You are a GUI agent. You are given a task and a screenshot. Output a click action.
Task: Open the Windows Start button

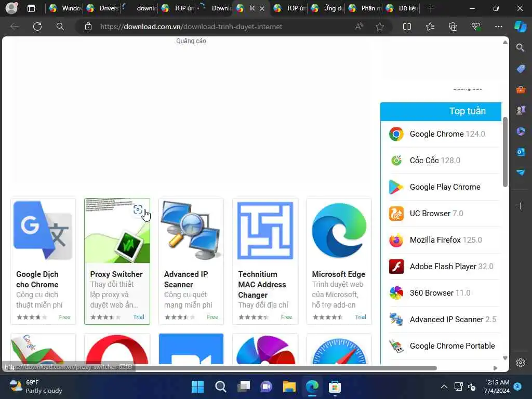197,387
